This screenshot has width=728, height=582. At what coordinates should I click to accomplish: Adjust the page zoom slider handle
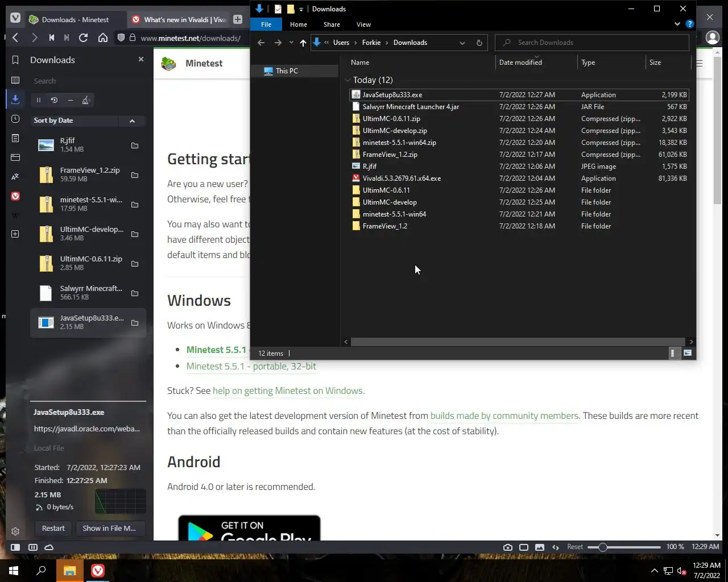pos(603,547)
